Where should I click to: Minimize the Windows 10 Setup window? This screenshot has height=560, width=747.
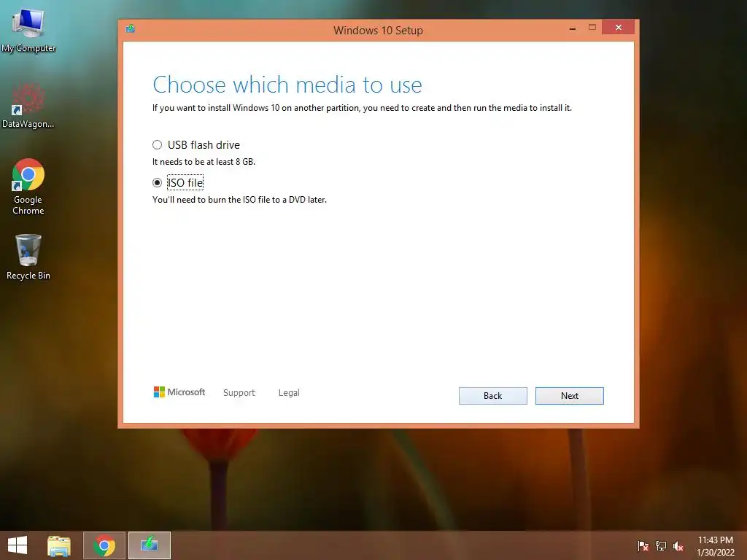(x=573, y=28)
